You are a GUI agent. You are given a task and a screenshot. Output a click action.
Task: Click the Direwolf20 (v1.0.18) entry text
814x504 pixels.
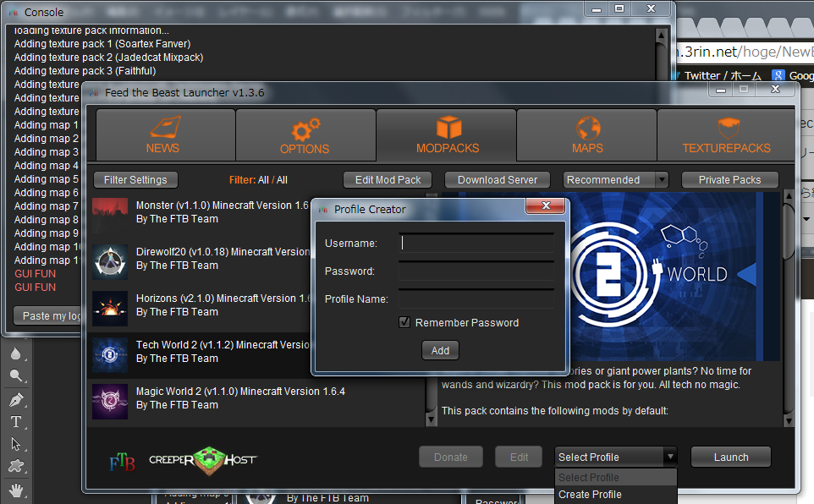[223, 252]
